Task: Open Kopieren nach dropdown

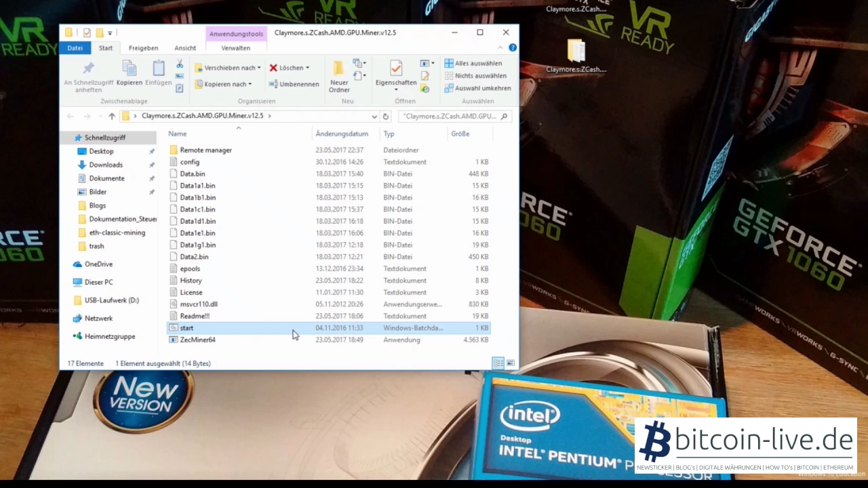Action: click(x=223, y=84)
